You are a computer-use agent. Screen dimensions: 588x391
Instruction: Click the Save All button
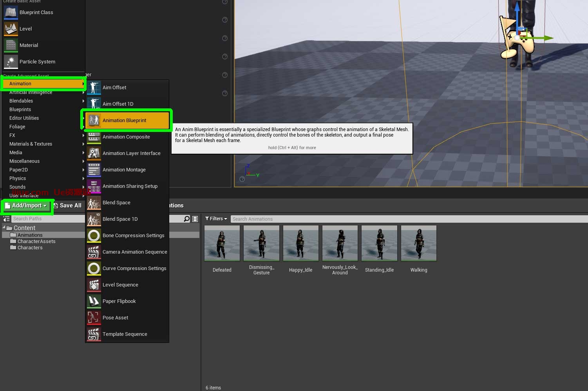67,206
